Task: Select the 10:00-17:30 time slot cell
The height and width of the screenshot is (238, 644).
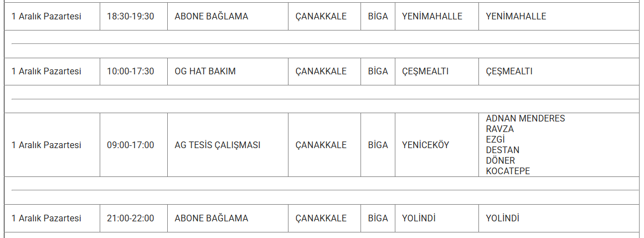Action: 130,72
